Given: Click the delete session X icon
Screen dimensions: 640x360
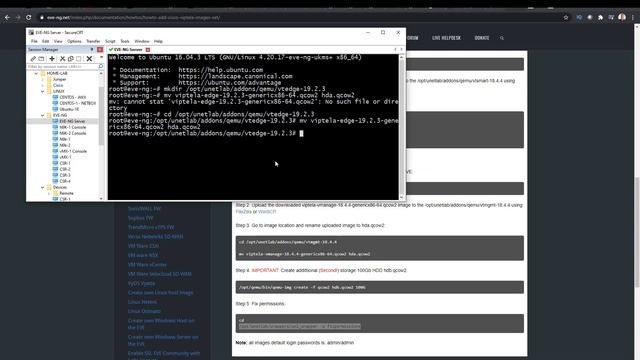Looking at the screenshot, I should pyautogui.click(x=89, y=59).
